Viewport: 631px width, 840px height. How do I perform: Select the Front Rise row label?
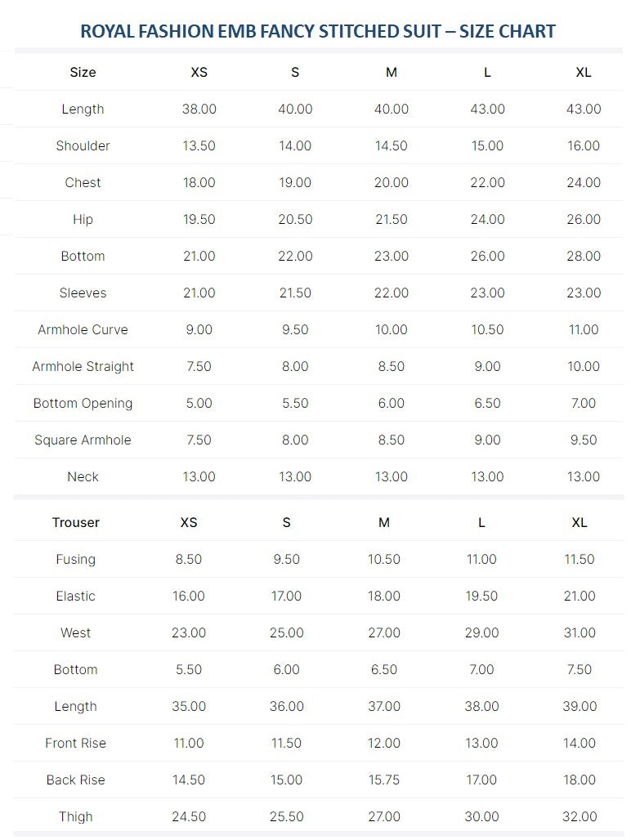(x=75, y=744)
